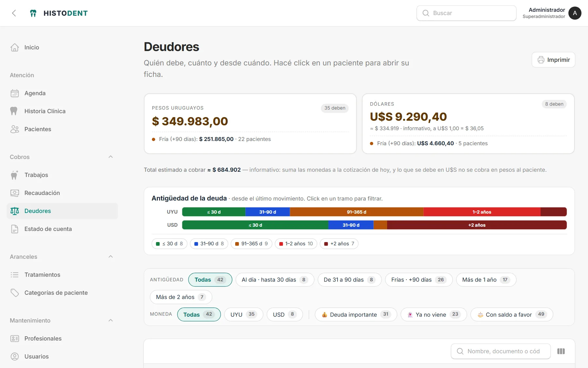The height and width of the screenshot is (368, 588).
Task: Click the USD +2 años bar segment
Action: tap(477, 225)
